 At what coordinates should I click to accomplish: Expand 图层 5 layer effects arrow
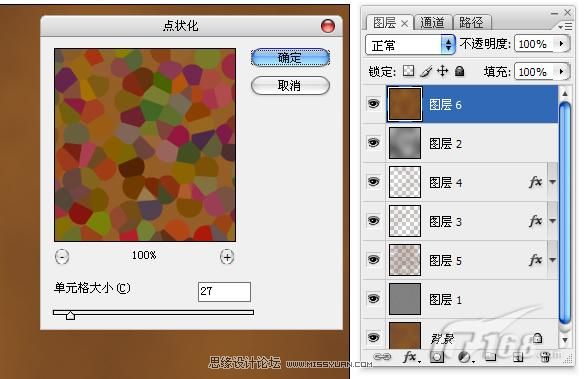pos(553,260)
